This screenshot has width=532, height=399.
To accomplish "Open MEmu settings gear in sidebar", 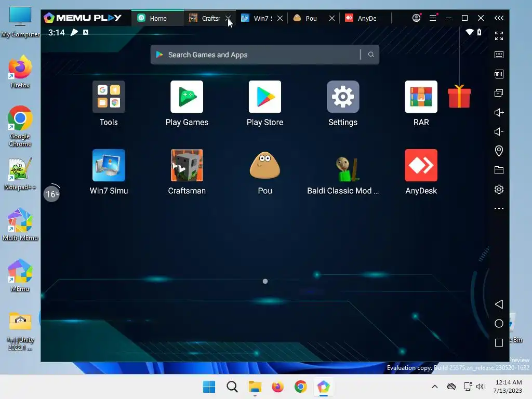I will [499, 189].
